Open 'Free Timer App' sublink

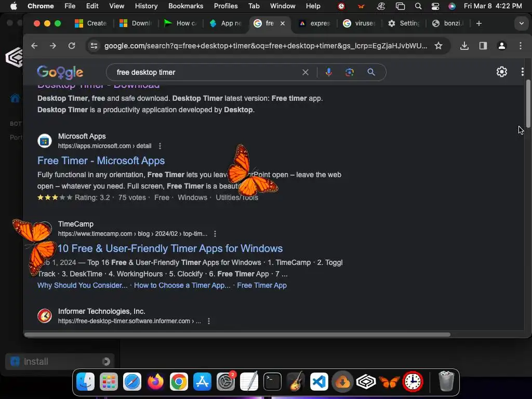262,285
